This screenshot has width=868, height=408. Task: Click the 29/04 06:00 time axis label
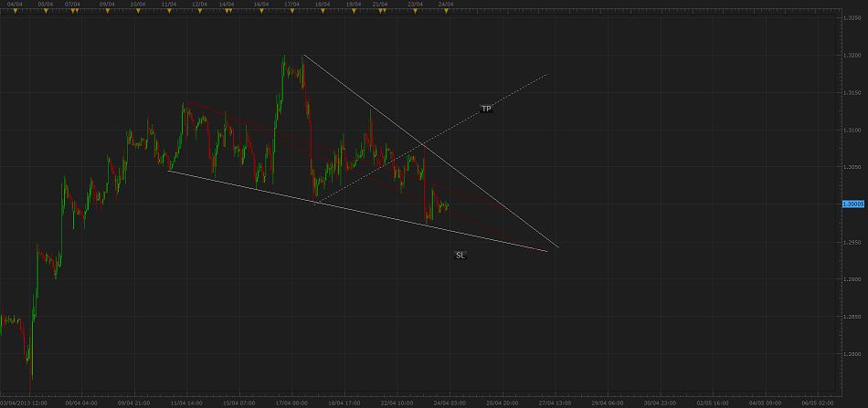coord(608,402)
